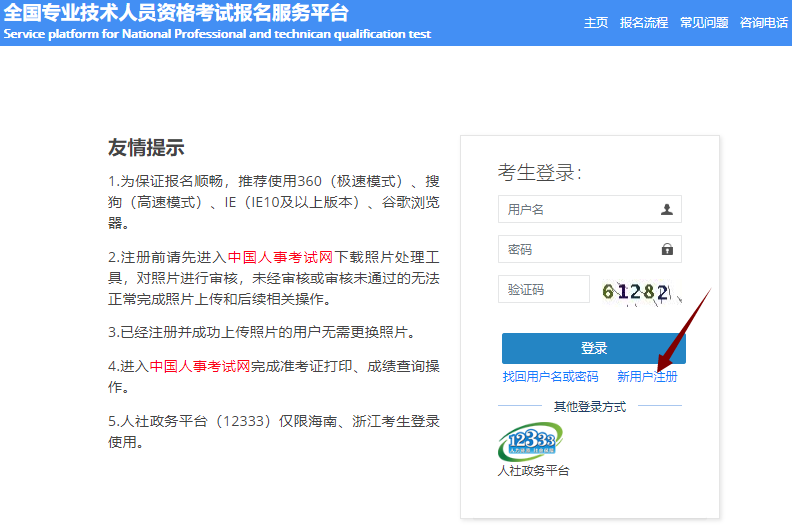This screenshot has width=792, height=532.
Task: Open 中国人事考试网 link in tip 4
Action: click(x=199, y=366)
